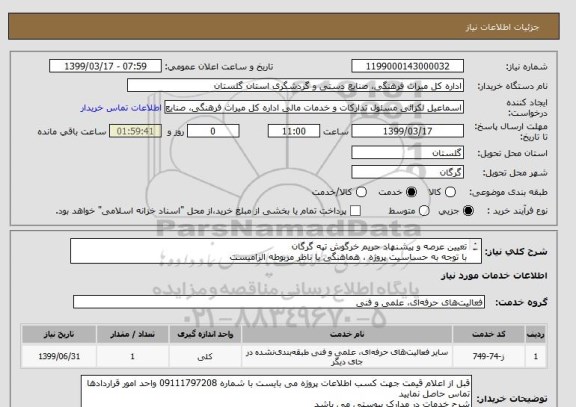576x407 pixels.
Task: Click the response deadline date 1399/03/17 field
Action: pos(407,131)
